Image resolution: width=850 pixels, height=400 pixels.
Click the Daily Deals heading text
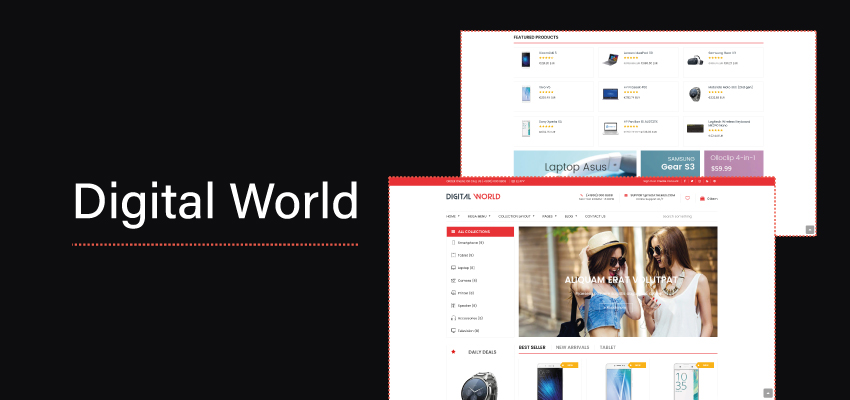(x=482, y=352)
